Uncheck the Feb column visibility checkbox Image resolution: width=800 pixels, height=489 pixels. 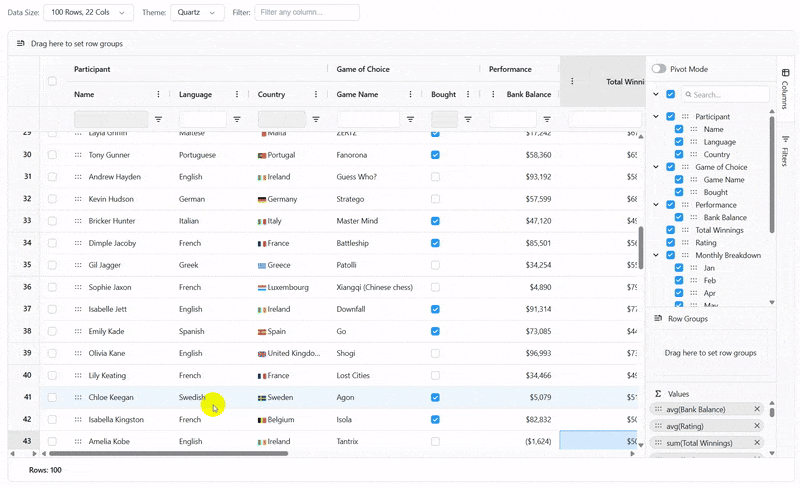(x=679, y=280)
